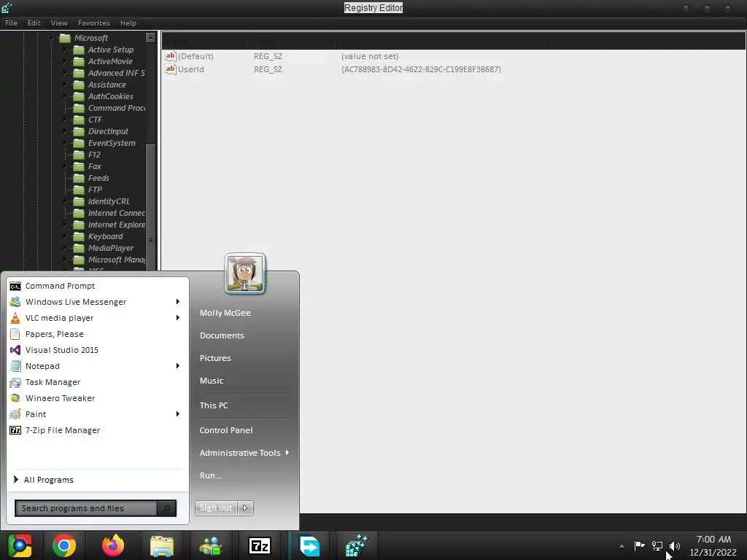
Task: Expand VLC media player jump list arrow
Action: point(178,318)
